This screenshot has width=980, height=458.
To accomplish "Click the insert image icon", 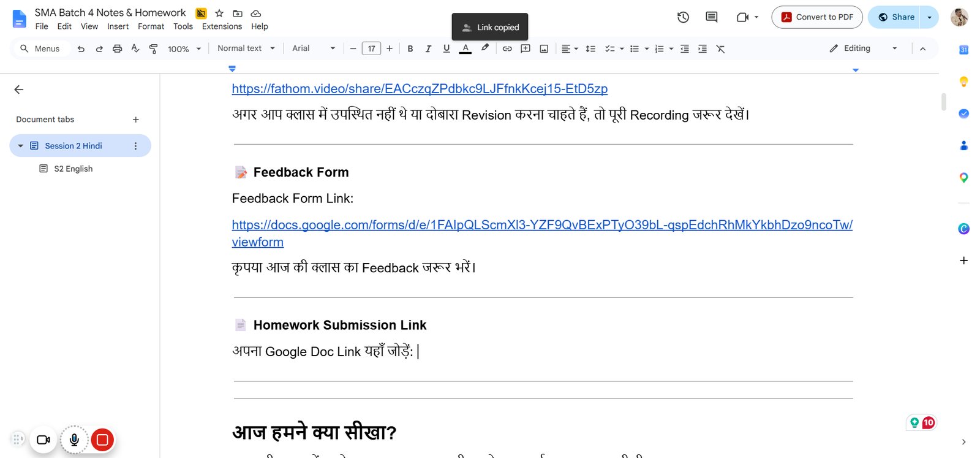I will click(544, 48).
